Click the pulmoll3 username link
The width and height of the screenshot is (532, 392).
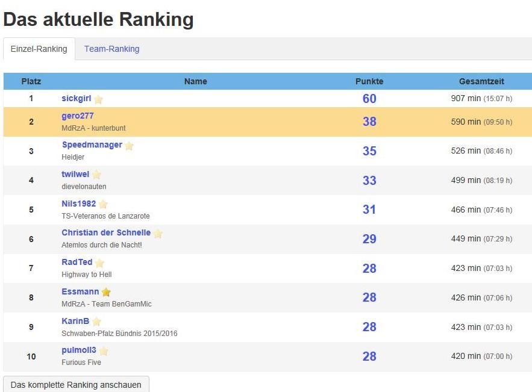(x=79, y=350)
